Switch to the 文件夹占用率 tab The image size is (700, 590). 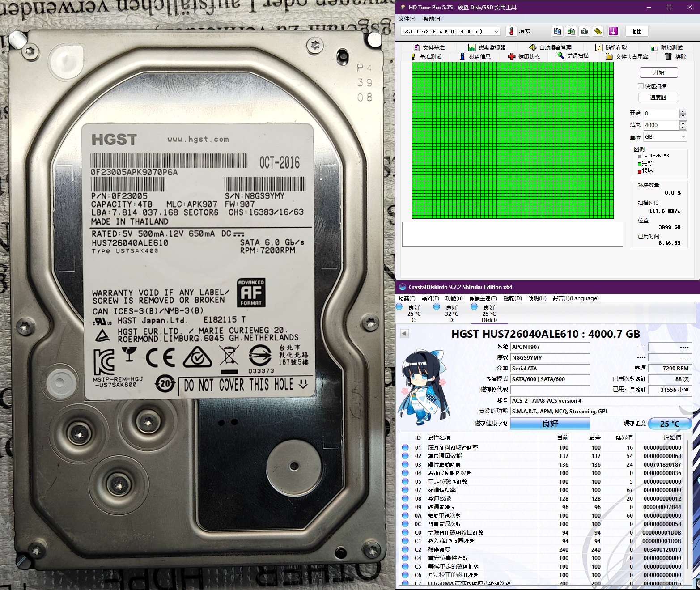coord(627,56)
